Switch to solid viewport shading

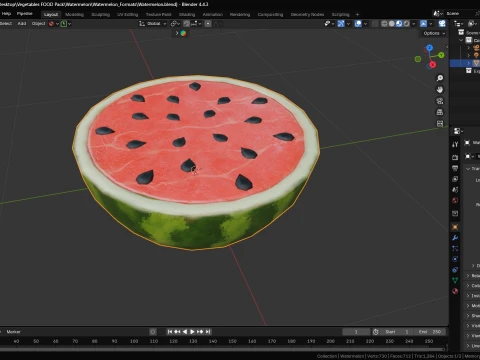pos(392,24)
